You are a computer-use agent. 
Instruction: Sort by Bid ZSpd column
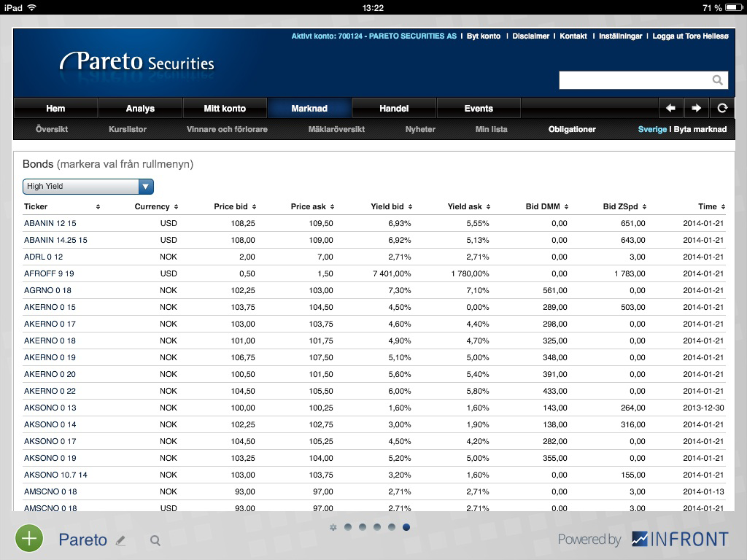coord(644,206)
